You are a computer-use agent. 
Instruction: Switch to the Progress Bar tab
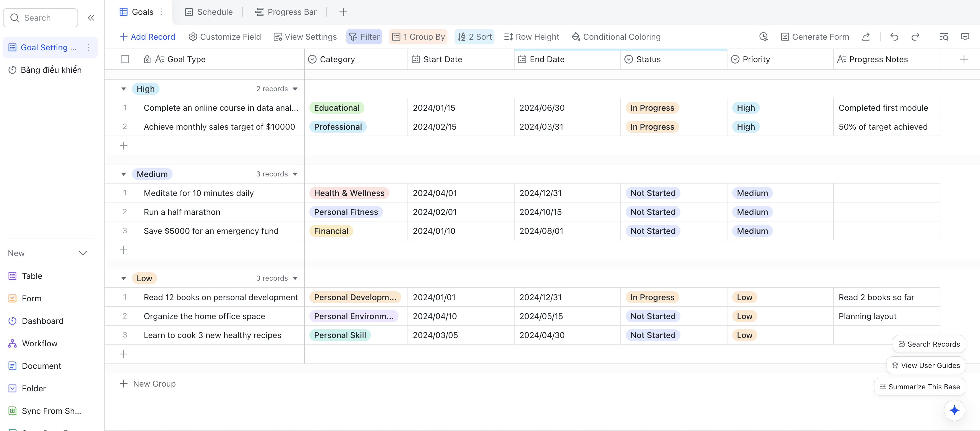tap(286, 12)
